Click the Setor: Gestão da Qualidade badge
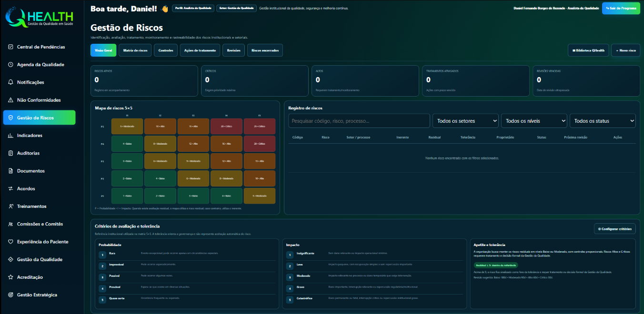This screenshot has width=644, height=314. [x=236, y=9]
